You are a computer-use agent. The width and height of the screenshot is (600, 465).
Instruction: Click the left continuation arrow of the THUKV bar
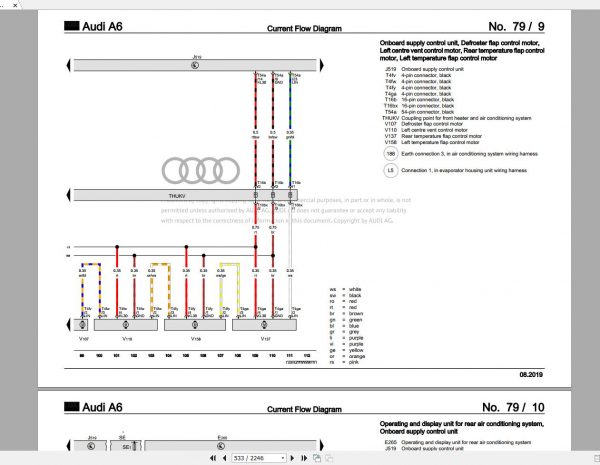point(68,195)
